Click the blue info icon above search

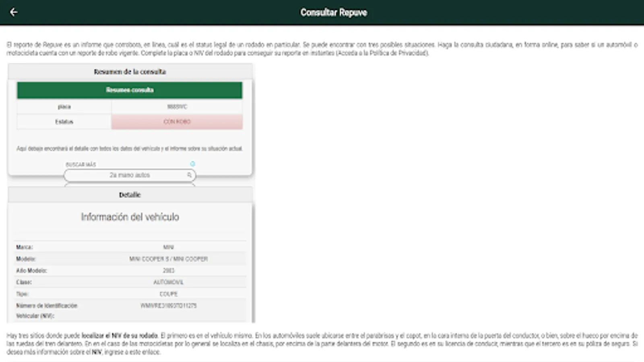click(193, 164)
